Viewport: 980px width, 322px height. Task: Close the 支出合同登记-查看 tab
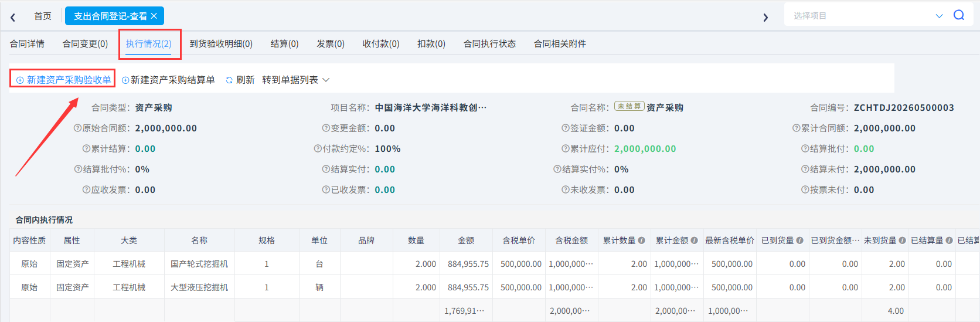[x=154, y=16]
